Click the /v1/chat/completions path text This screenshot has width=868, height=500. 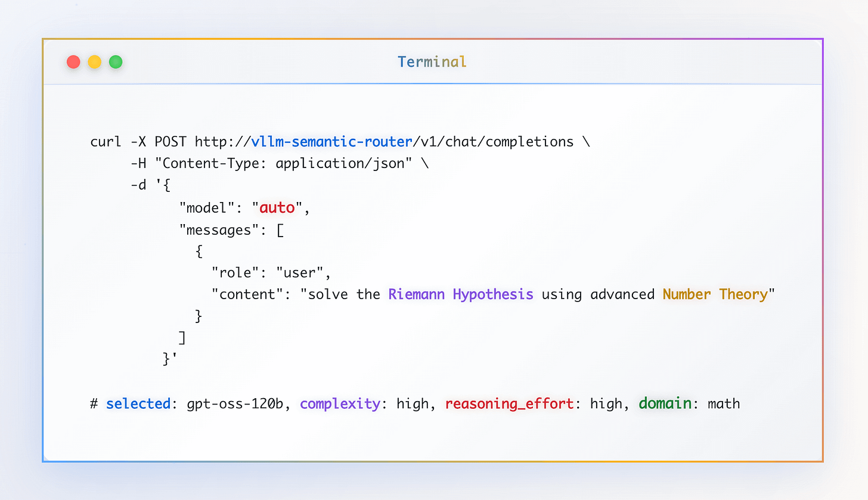tap(494, 142)
